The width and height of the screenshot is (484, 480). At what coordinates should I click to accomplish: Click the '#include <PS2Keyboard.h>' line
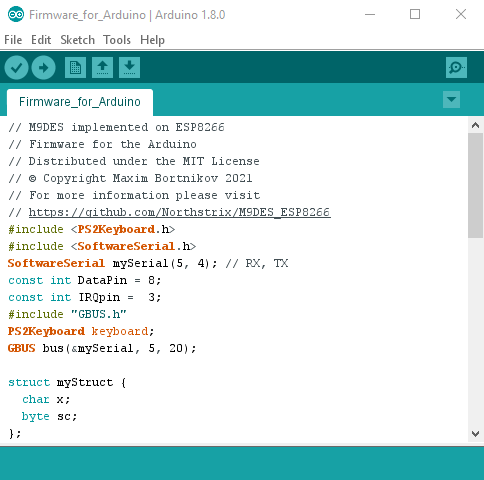pos(92,229)
